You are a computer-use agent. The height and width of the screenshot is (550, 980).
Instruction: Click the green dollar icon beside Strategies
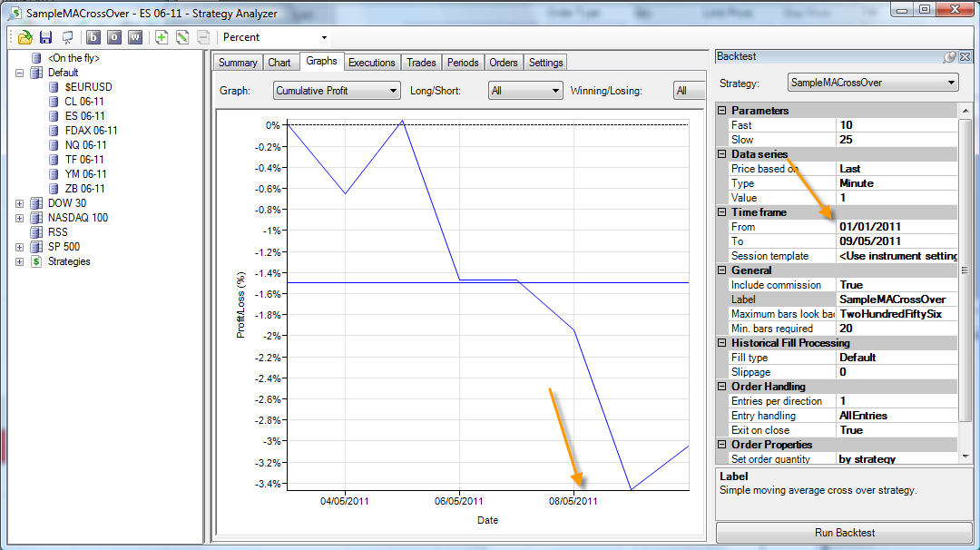[36, 261]
